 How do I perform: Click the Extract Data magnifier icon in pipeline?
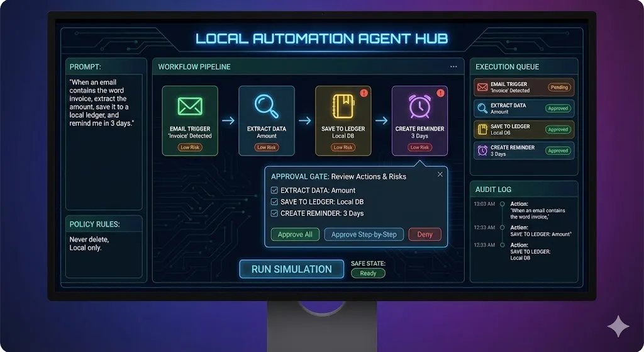[267, 106]
